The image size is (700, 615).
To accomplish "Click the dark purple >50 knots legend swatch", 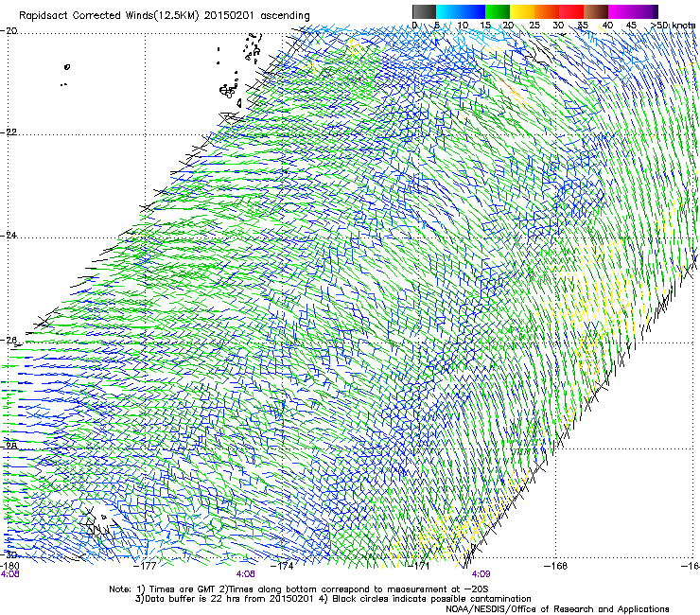I will (655, 11).
